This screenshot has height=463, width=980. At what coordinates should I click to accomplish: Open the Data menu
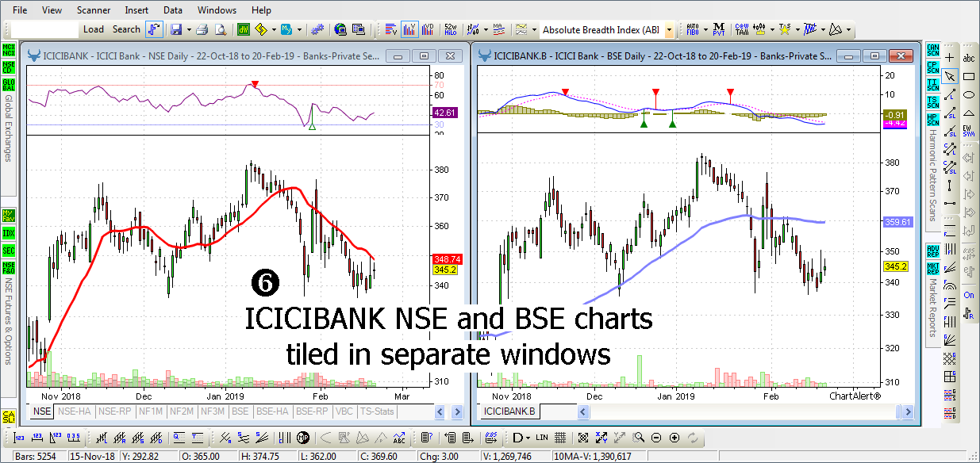173,10
